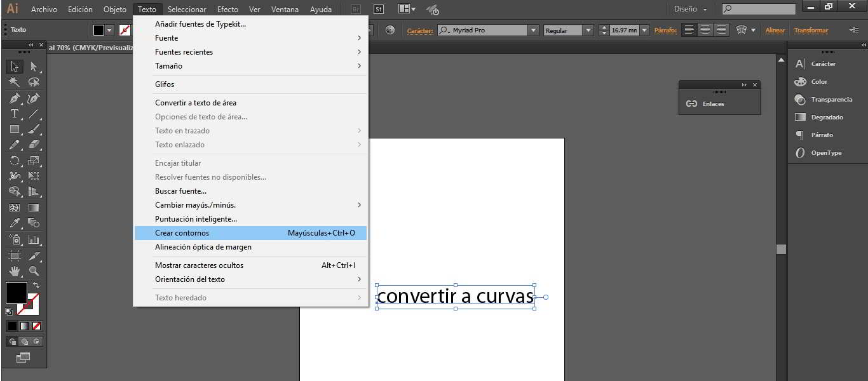Set paint mode to solid Color
The width and height of the screenshot is (868, 381).
[x=12, y=326]
